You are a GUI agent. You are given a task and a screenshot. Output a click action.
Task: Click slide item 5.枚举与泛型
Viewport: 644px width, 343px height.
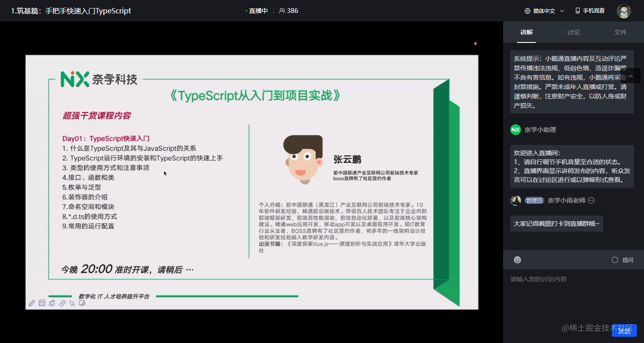point(81,187)
